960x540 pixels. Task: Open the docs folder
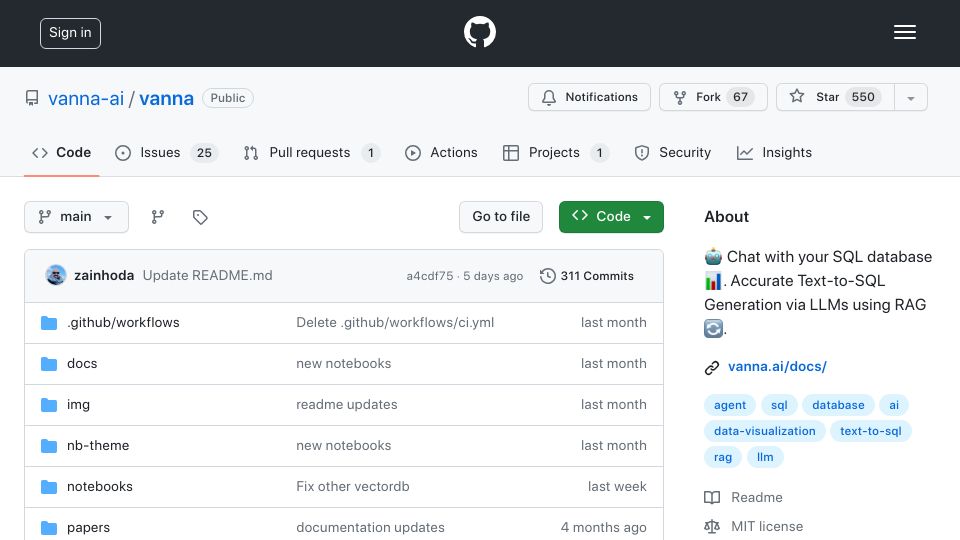[x=82, y=364]
